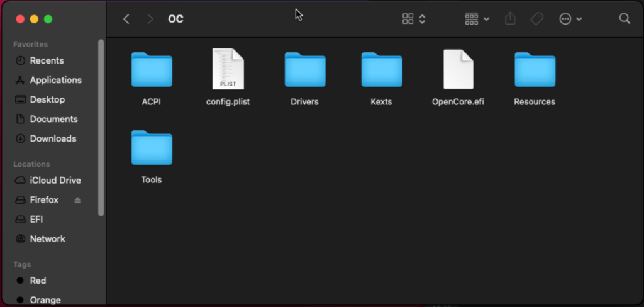Screen dimensions: 644x307
Task: Expand the Group By dropdown
Action: [x=477, y=19]
